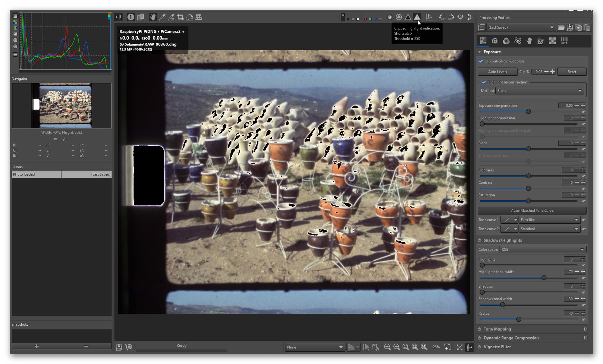The height and width of the screenshot is (364, 603).
Task: Open the Last Saved processing profile dropdown
Action: click(521, 28)
